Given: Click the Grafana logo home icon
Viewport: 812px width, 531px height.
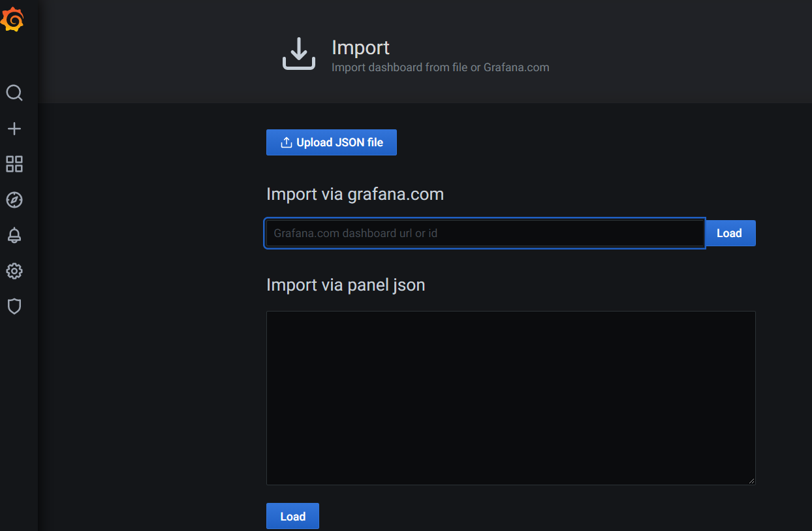Looking at the screenshot, I should (12, 20).
